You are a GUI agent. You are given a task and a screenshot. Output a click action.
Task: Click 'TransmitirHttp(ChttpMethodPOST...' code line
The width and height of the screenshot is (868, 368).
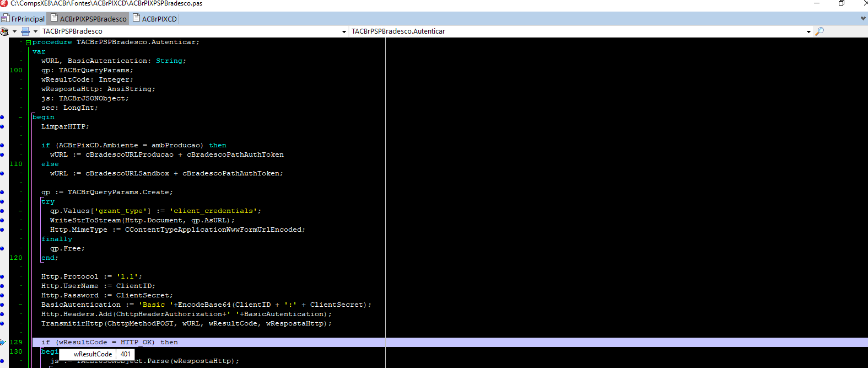pos(186,323)
